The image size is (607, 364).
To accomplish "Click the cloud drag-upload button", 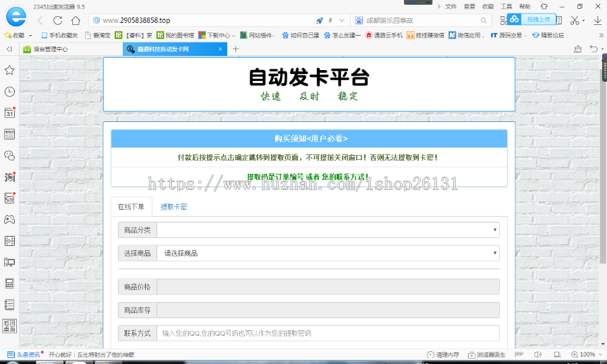I will [x=531, y=20].
